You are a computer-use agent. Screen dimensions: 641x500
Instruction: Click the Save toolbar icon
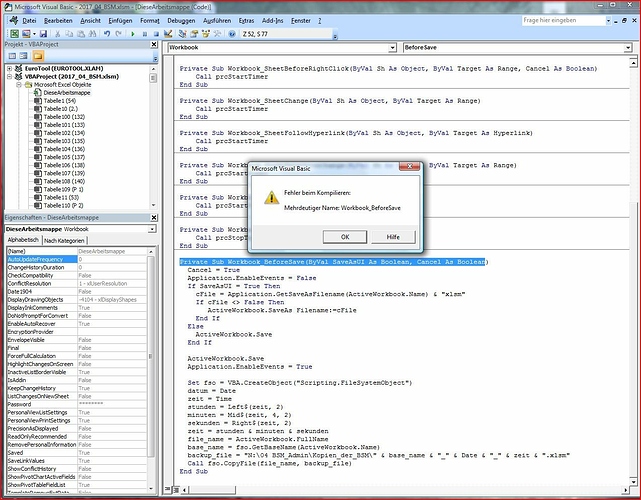(43, 34)
